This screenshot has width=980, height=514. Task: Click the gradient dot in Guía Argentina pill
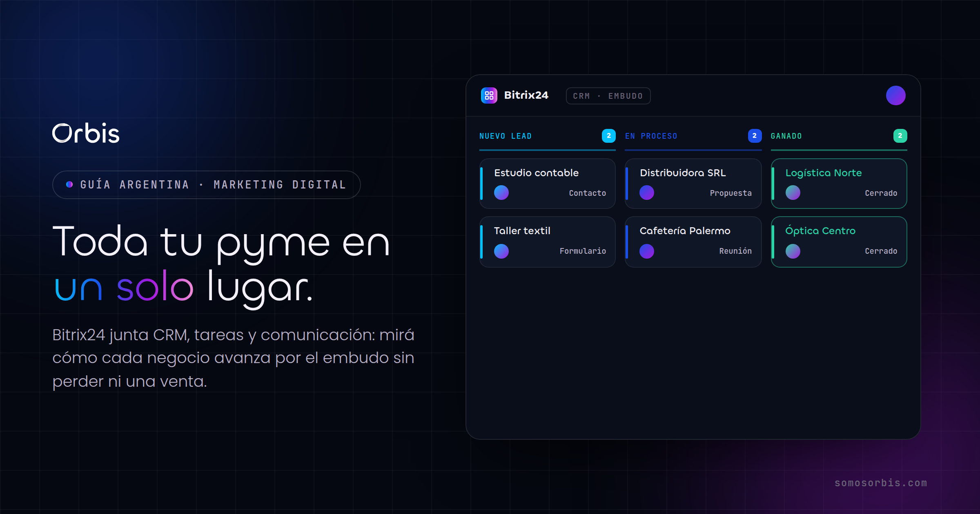[x=69, y=184]
